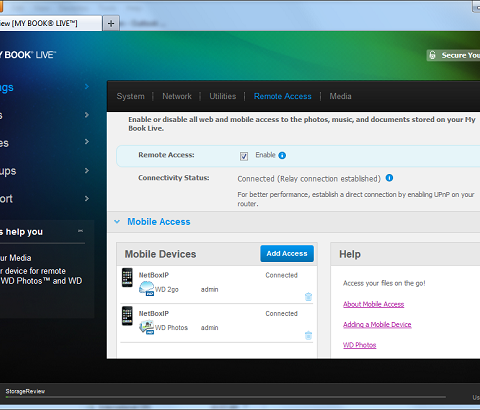
Task: Click the Remote Access Enable info icon
Action: click(282, 155)
